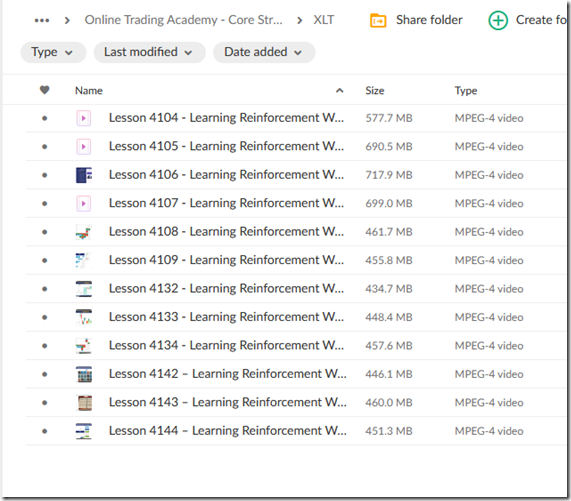The width and height of the screenshot is (571, 501).
Task: Select file name Lesson 4104 - Learning Reinforcement
Action: (226, 118)
